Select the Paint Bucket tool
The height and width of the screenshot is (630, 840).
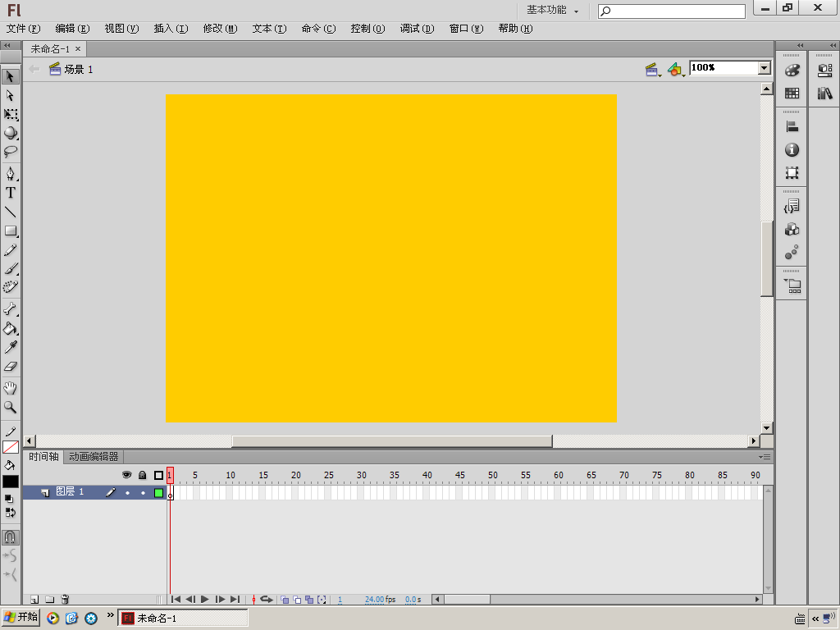click(10, 328)
